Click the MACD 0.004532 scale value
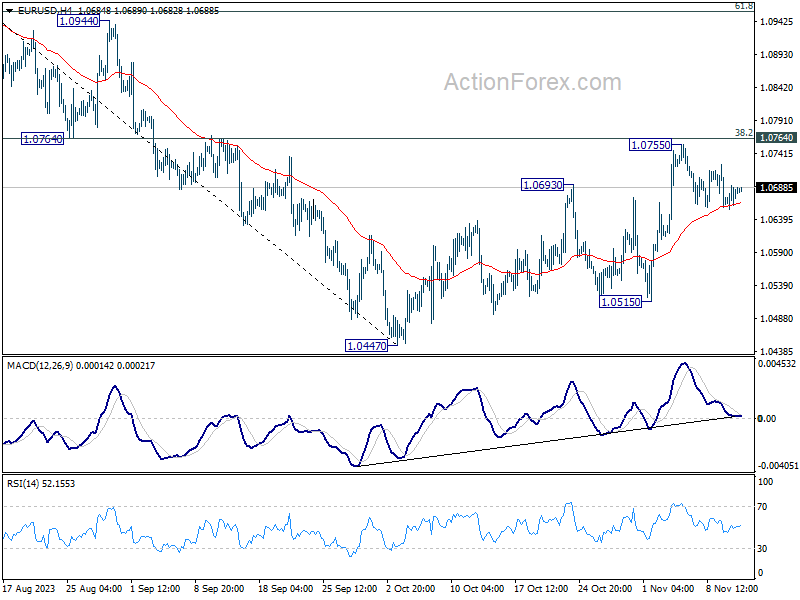This screenshot has height=600, width=800. coord(777,364)
